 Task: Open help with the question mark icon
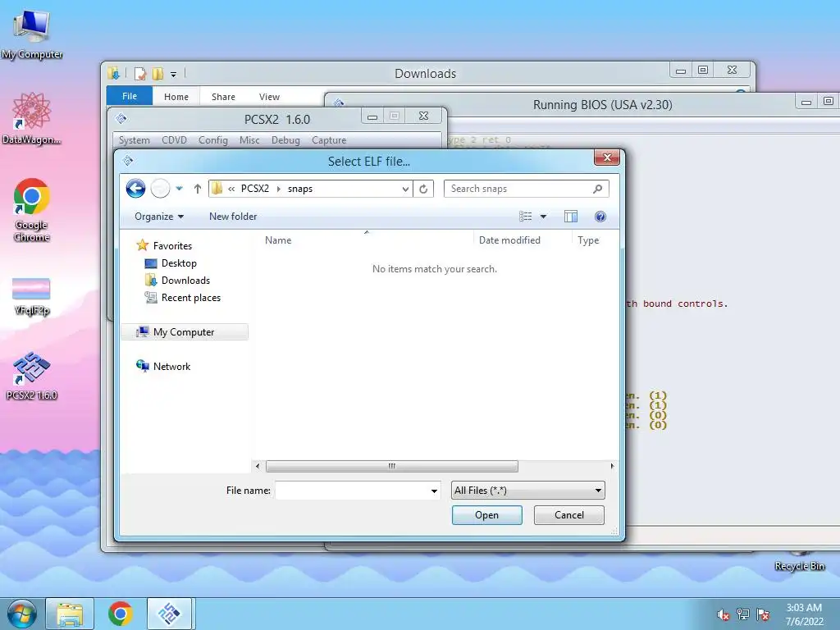[x=600, y=217]
